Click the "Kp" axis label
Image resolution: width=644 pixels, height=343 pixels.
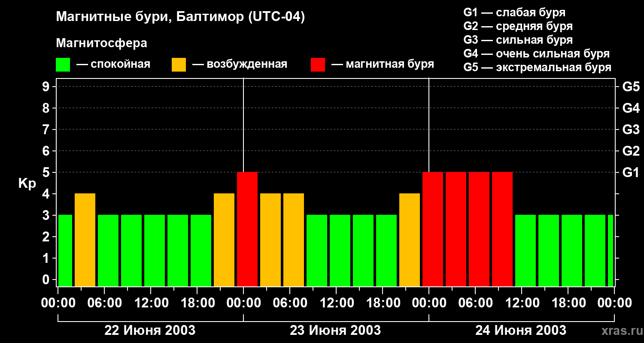(27, 184)
